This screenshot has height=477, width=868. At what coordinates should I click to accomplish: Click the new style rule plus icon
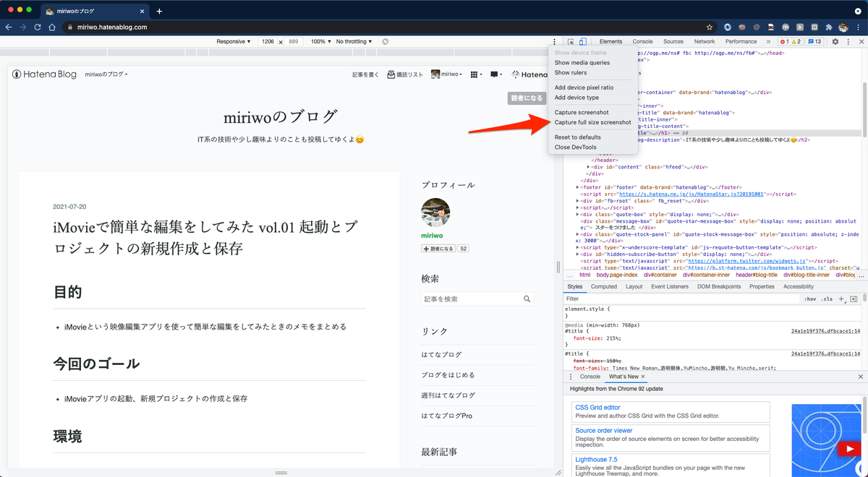click(x=841, y=298)
